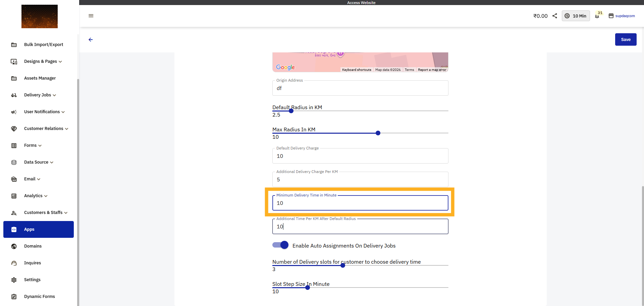Click the Number of Delivery slots slider handle
The image size is (644, 306).
(343, 265)
